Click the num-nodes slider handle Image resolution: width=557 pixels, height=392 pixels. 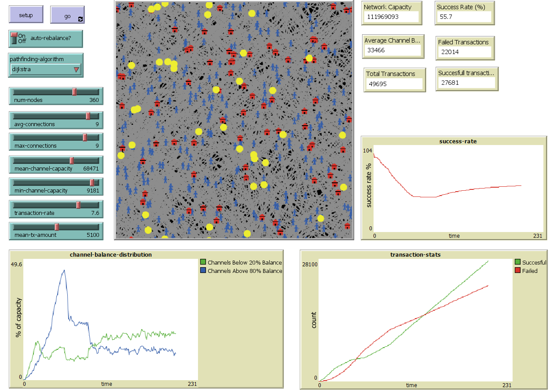[74, 91]
